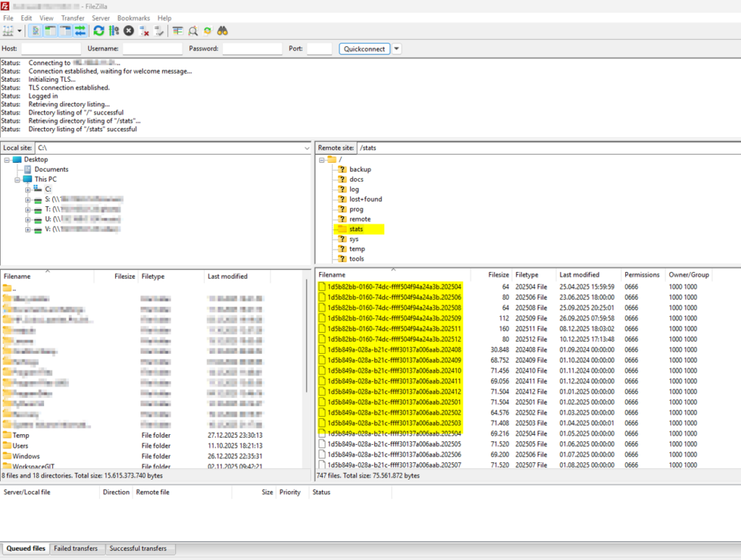Image resolution: width=741 pixels, height=560 pixels.
Task: Click the refresh file lists icon
Action: (99, 31)
